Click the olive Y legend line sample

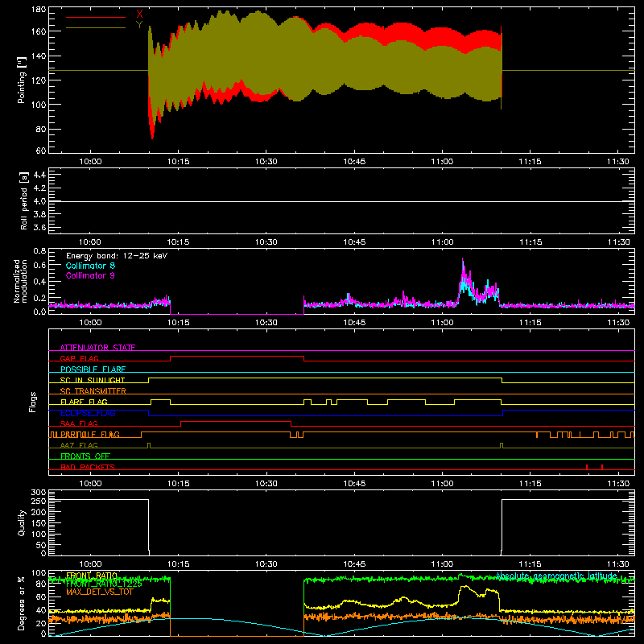96,27
